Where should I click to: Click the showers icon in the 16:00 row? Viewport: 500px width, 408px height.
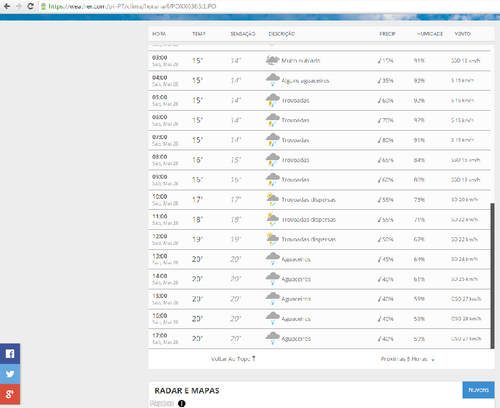[x=272, y=318]
